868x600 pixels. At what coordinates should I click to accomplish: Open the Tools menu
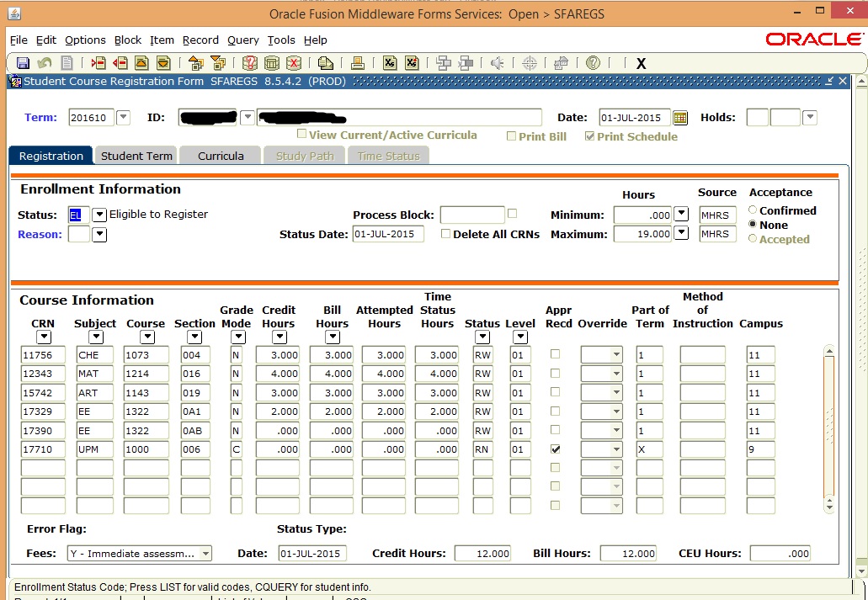click(281, 40)
